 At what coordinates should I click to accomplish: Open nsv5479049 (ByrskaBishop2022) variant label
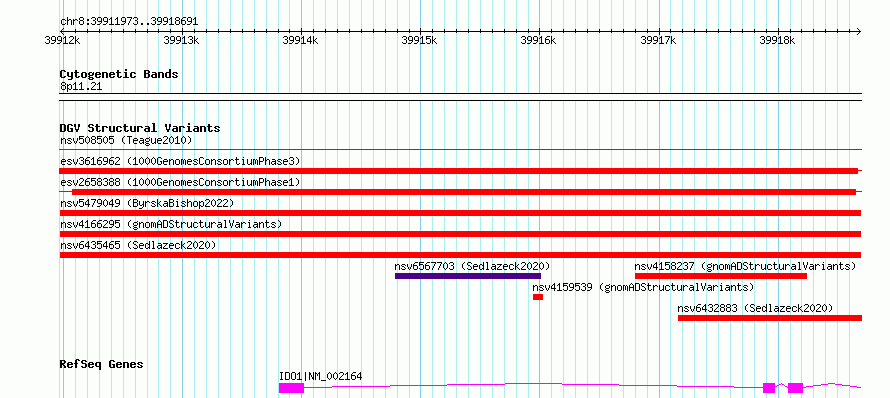tap(147, 203)
